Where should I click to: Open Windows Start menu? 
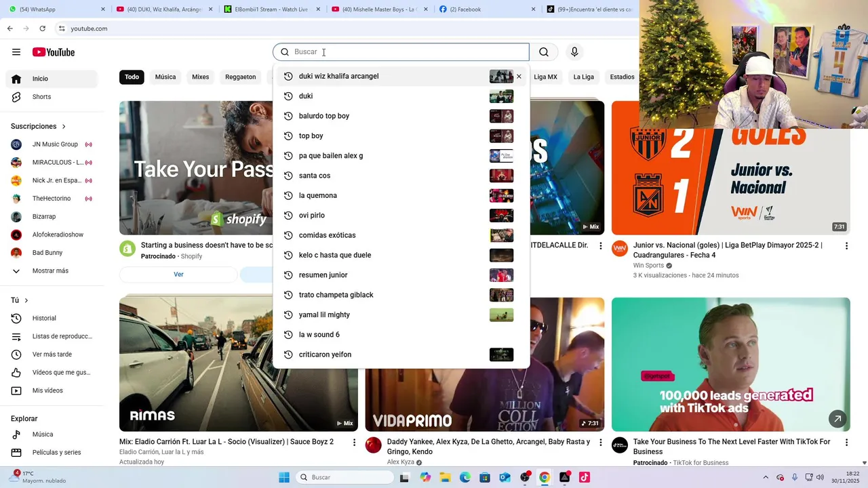coord(284,477)
